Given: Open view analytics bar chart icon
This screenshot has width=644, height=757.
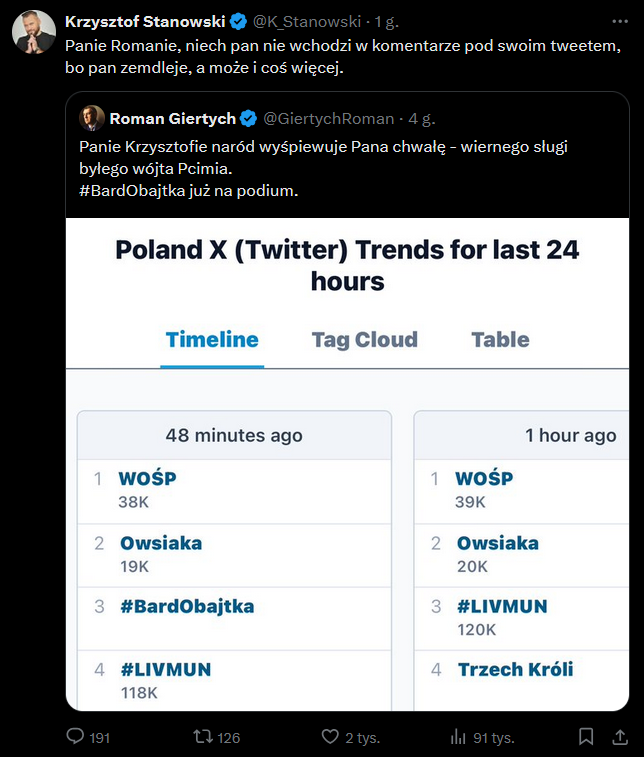Looking at the screenshot, I should pyautogui.click(x=459, y=737).
